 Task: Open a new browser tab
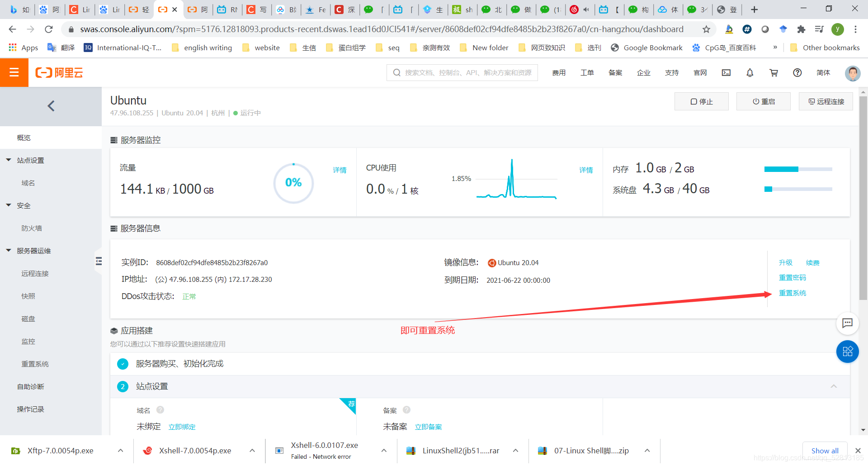pyautogui.click(x=754, y=10)
